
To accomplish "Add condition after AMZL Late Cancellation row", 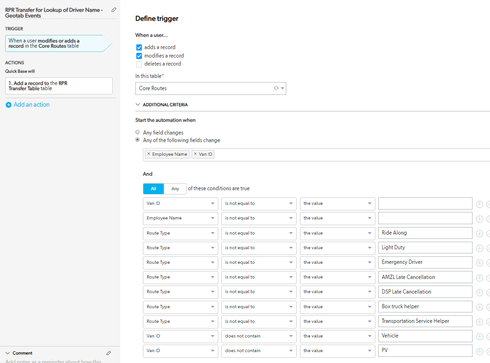I will click(479, 277).
